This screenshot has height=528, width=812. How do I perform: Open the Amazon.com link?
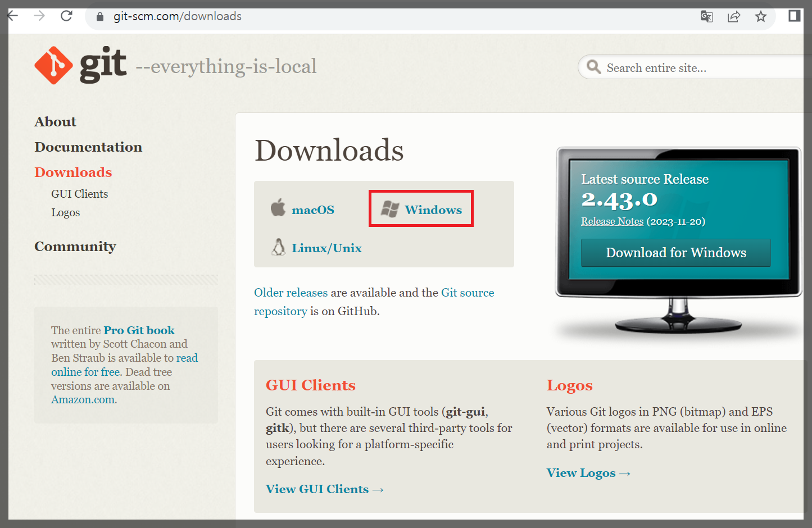click(x=83, y=399)
